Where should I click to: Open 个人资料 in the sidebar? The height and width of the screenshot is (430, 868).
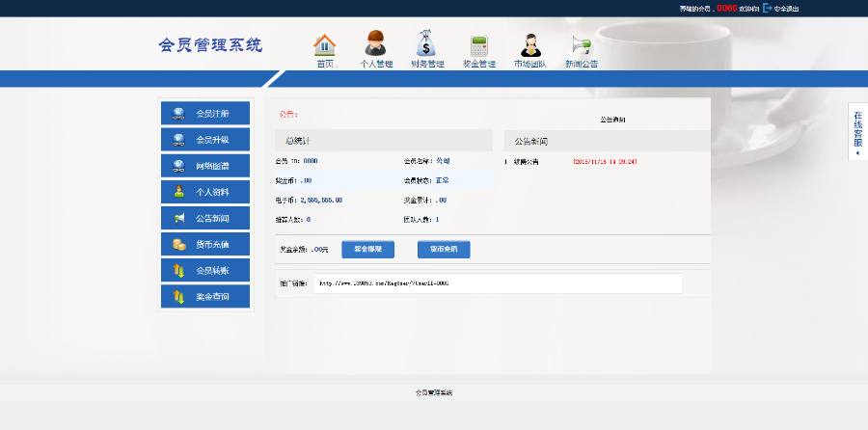click(x=205, y=192)
